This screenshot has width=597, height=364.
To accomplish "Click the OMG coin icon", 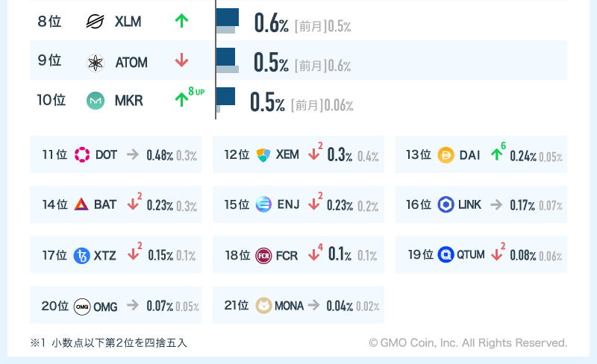I will (82, 306).
